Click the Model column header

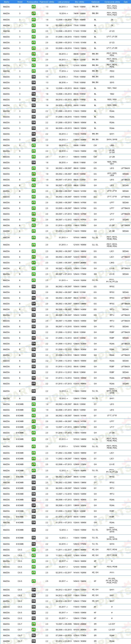tap(20, 2)
